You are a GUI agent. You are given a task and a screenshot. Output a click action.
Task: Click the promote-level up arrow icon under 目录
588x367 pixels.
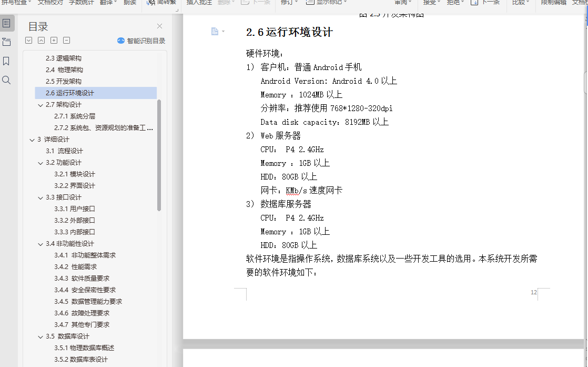pos(41,41)
